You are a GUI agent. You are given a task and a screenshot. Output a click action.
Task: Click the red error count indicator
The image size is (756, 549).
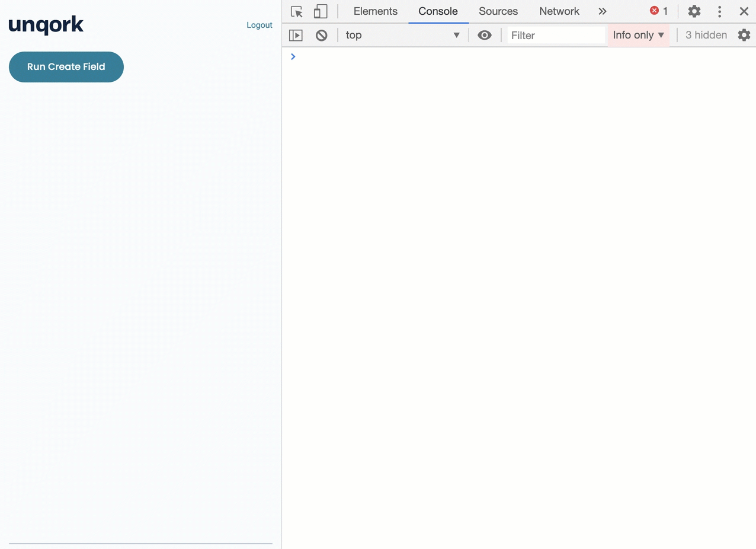(659, 11)
